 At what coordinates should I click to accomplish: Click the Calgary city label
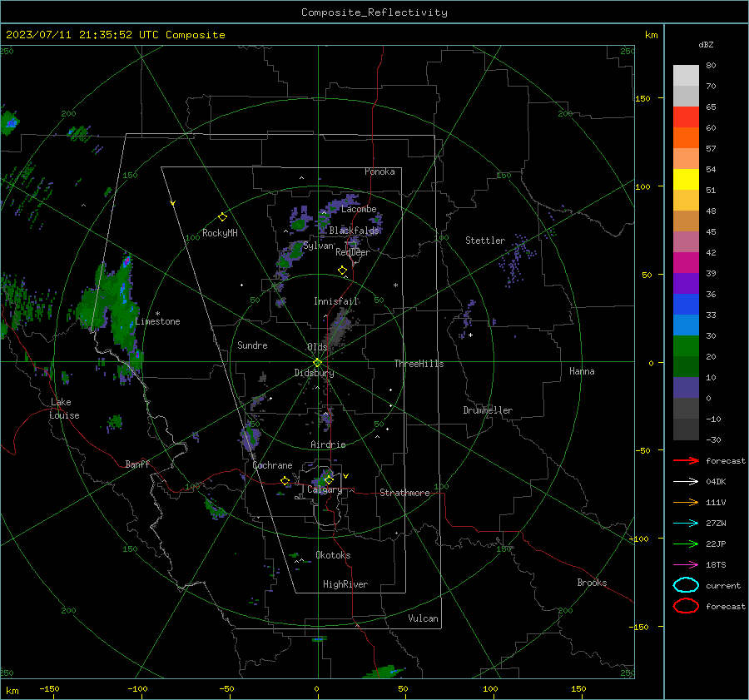(325, 489)
